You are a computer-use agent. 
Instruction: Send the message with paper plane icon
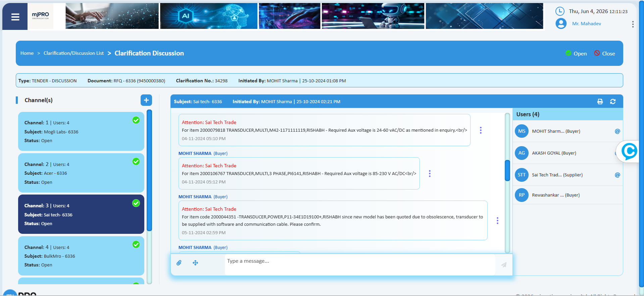point(504,265)
